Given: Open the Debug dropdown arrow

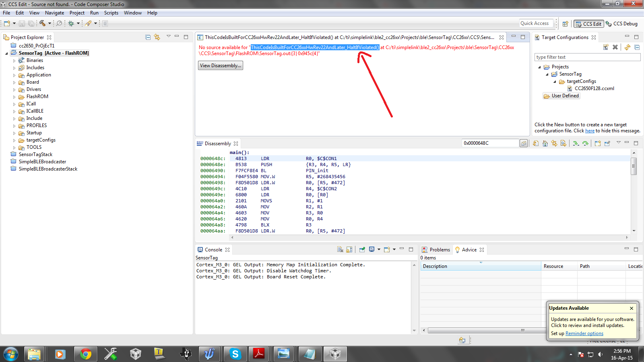Looking at the screenshot, I should (78, 23).
